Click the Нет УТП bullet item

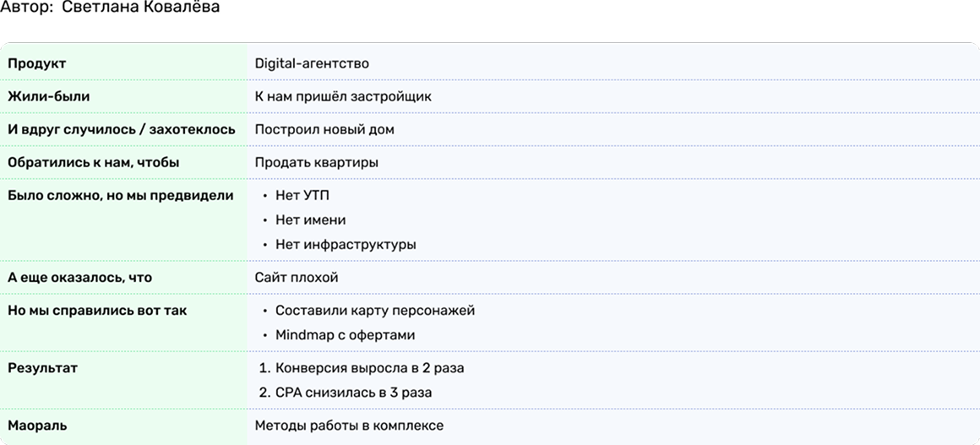(302, 195)
